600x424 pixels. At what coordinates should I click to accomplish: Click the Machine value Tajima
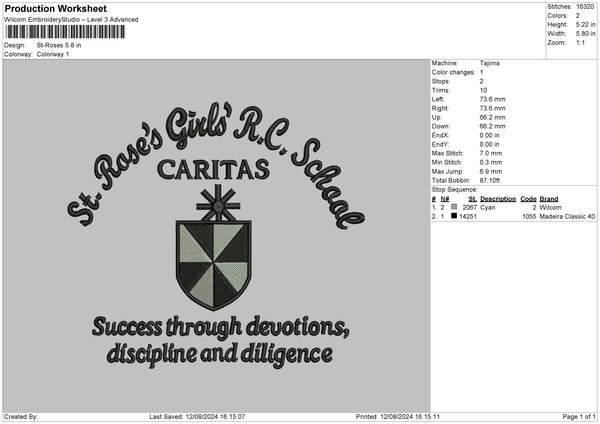tap(490, 63)
